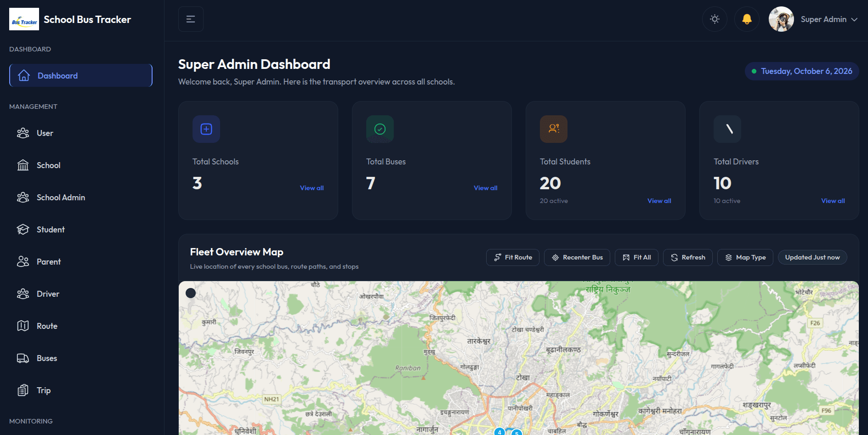The height and width of the screenshot is (435, 868).
Task: Click the Route map icon
Action: [23, 326]
